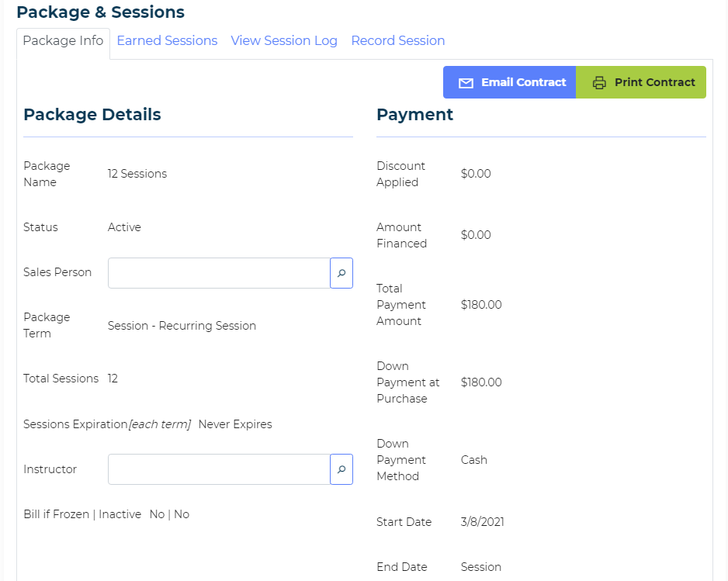This screenshot has height=581, width=728.
Task: Open the Sales Person search lookup icon
Action: pos(341,273)
